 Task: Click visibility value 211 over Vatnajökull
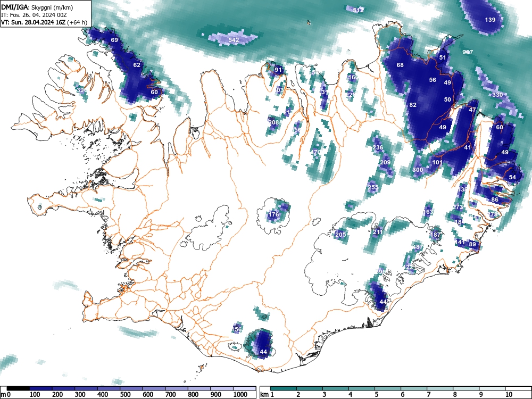(378, 232)
